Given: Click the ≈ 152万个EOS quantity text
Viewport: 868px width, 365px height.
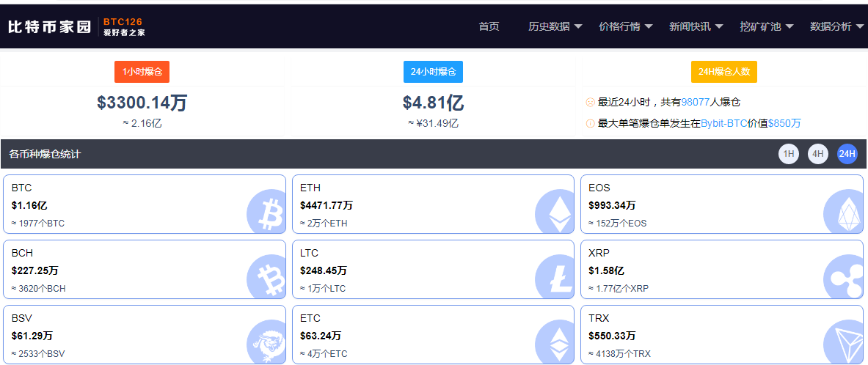Looking at the screenshot, I should point(618,224).
